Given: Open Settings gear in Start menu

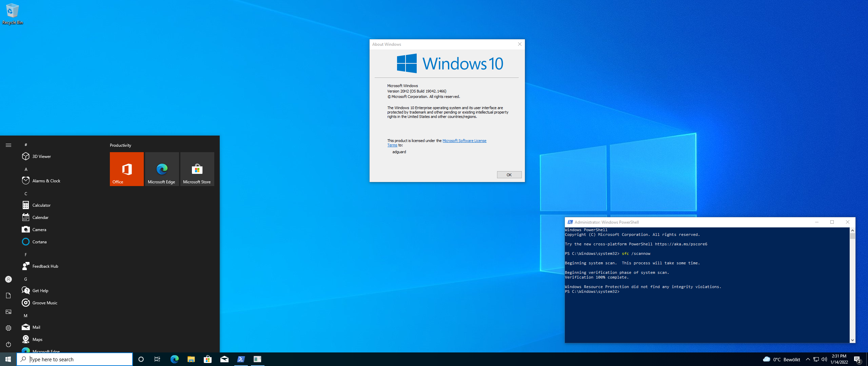Looking at the screenshot, I should (8, 328).
